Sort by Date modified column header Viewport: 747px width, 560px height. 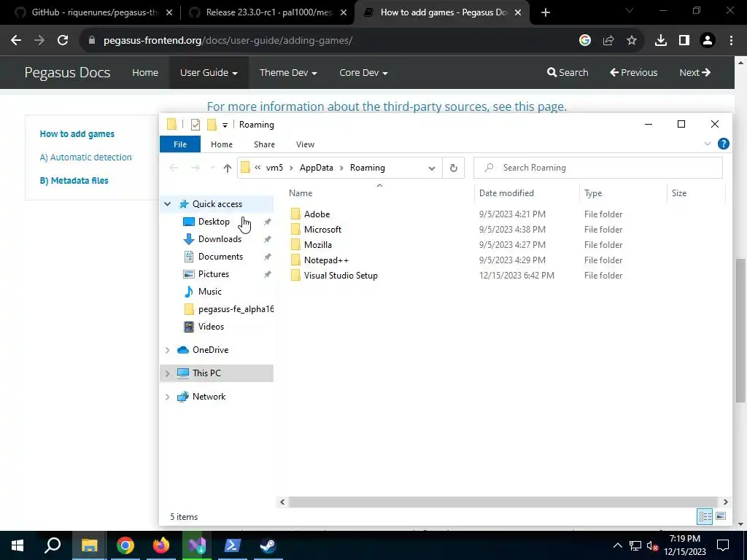506,192
